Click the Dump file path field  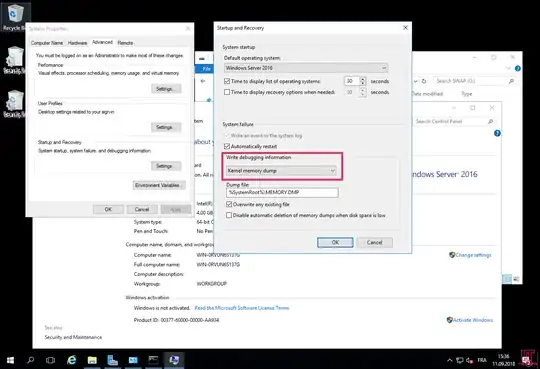tap(282, 193)
